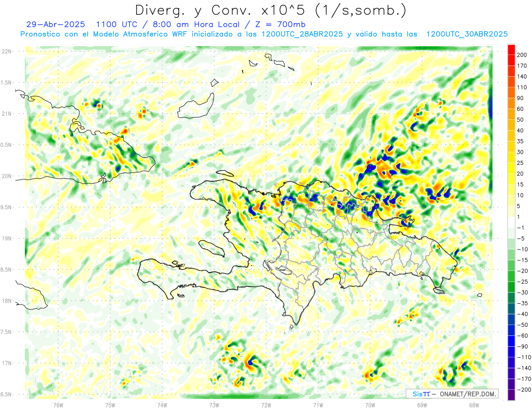Click the "70W" longitude label

370,405
